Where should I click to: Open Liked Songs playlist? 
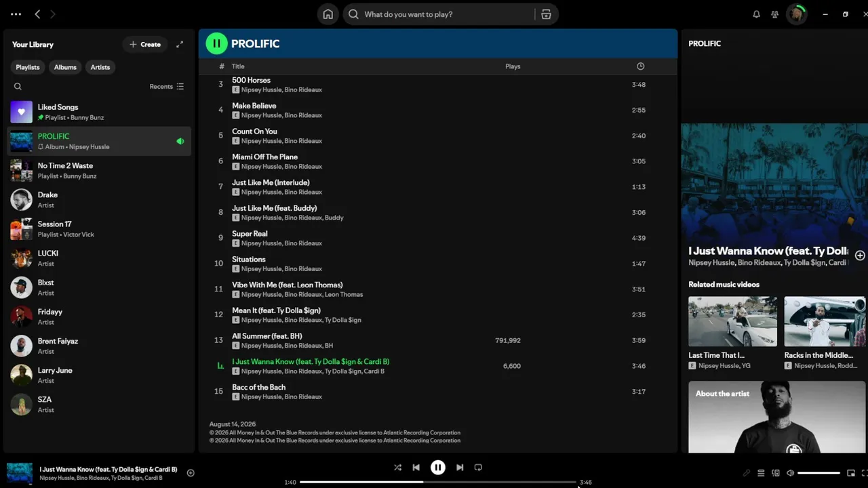99,112
